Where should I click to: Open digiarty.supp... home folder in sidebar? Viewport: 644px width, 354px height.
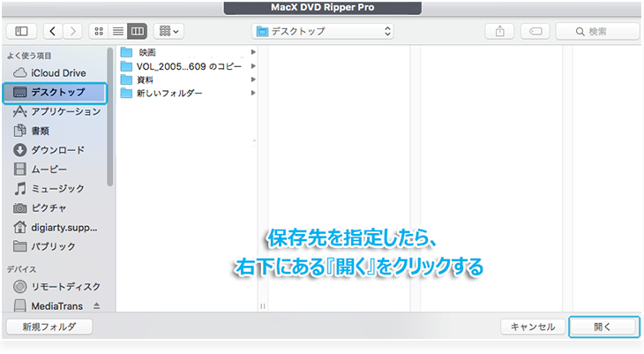[55, 227]
